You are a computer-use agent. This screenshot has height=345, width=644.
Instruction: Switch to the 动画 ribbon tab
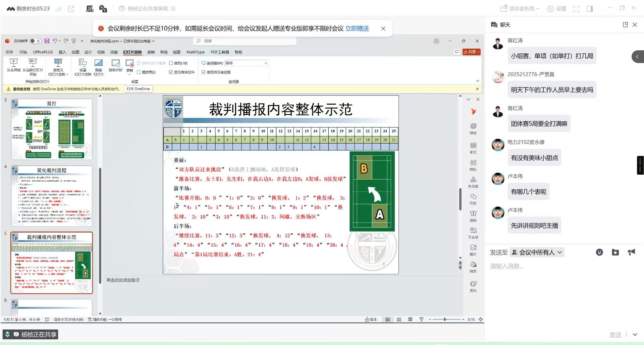tap(114, 52)
